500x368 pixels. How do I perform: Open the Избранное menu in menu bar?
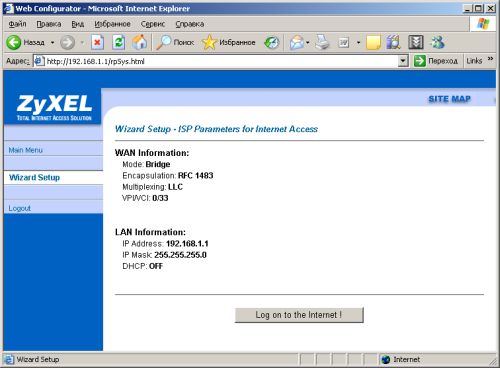112,24
